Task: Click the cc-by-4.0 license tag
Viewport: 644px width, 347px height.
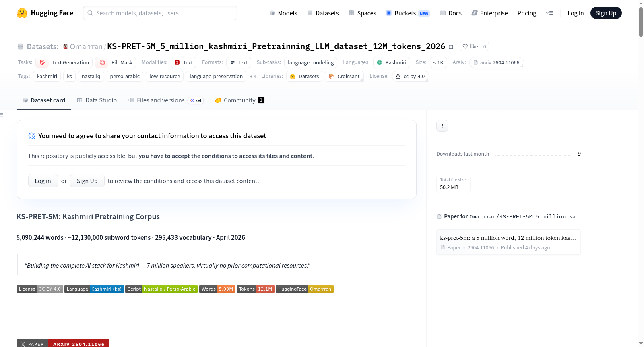Action: point(410,76)
